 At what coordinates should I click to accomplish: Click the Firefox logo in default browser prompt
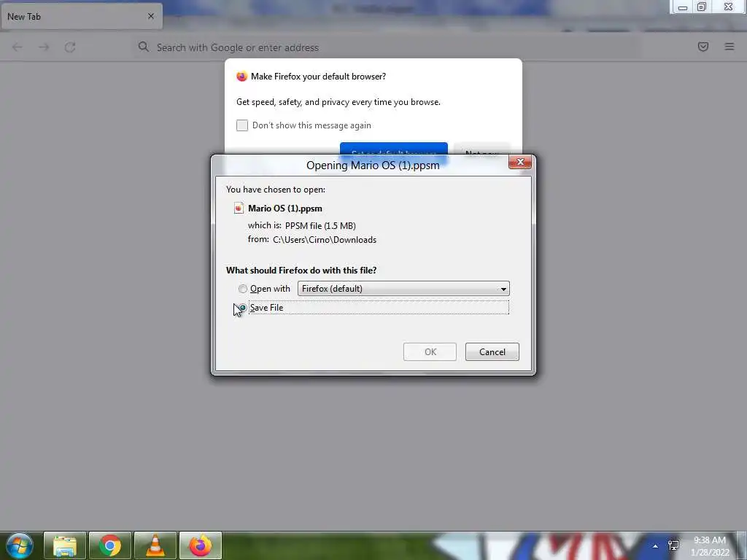click(x=241, y=76)
